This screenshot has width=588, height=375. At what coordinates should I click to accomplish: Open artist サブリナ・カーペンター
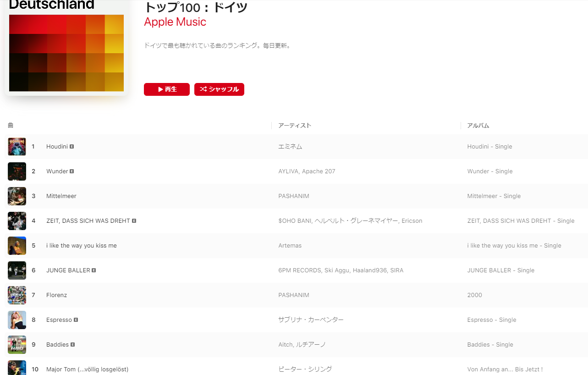(311, 320)
